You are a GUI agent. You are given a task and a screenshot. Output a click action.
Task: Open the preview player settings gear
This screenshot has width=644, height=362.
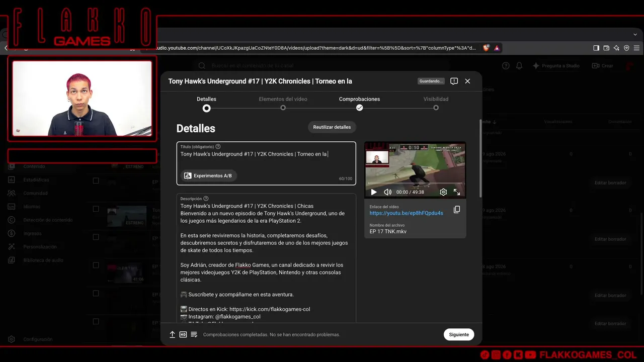[443, 192]
